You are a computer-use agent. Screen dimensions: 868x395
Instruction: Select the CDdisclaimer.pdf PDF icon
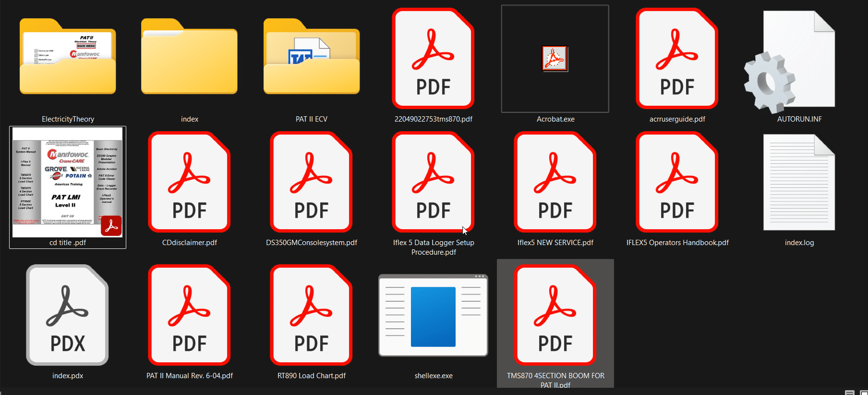[x=190, y=182]
